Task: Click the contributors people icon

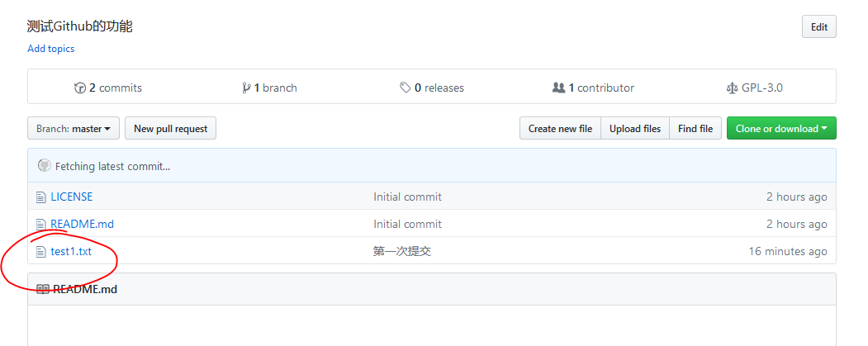Action: [558, 88]
